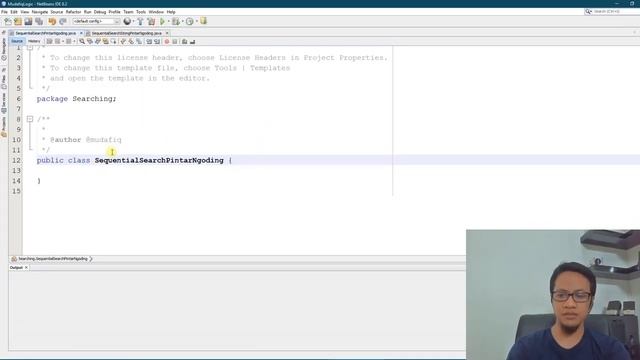Close the SequentialSearchStringPintarNgoding.java tab

click(167, 33)
